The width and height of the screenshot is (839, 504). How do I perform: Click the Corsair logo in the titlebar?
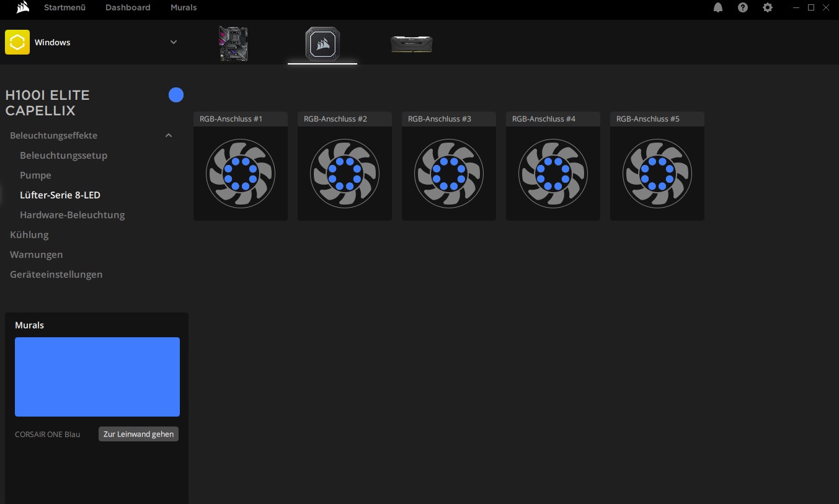click(x=22, y=7)
